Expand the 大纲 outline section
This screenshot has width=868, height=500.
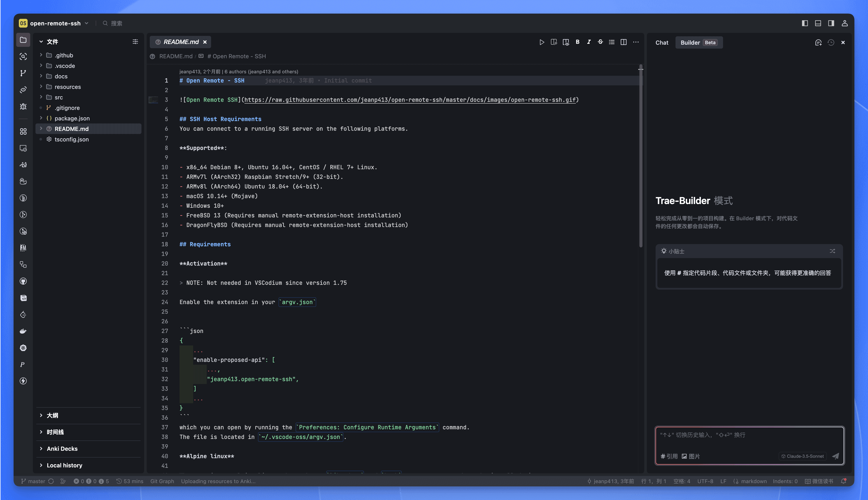tap(52, 415)
